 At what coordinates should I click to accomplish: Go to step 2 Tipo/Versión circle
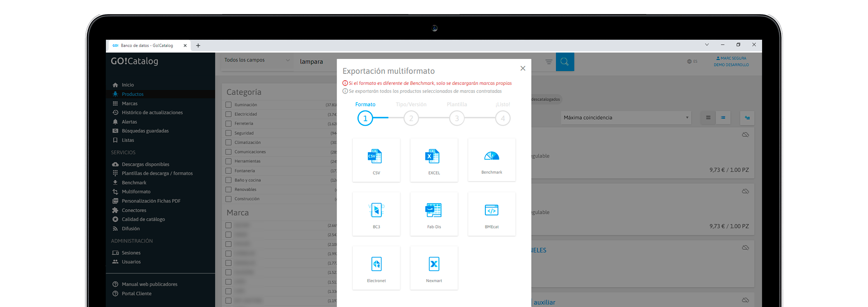(411, 118)
